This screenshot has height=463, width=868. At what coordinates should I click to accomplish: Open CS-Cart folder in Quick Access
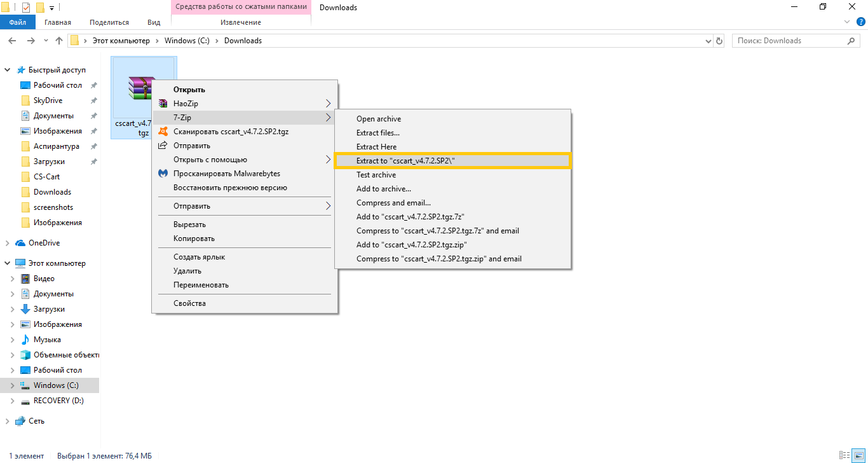coord(47,177)
